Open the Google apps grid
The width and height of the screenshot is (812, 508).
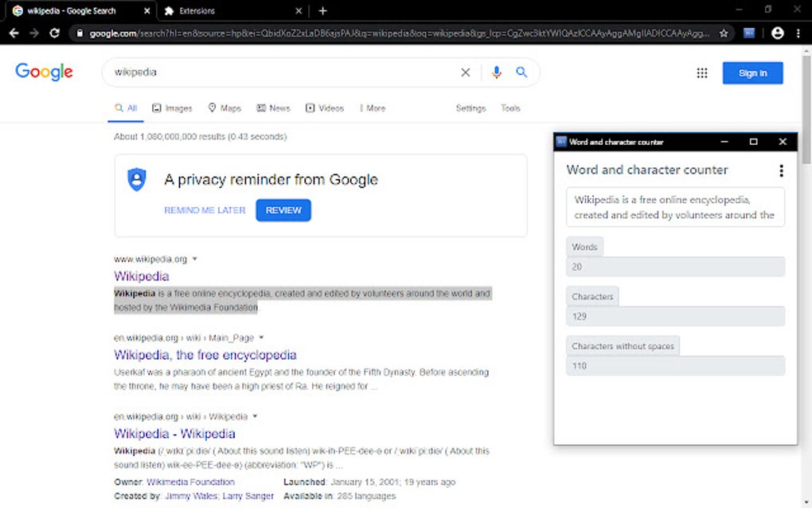coord(702,73)
